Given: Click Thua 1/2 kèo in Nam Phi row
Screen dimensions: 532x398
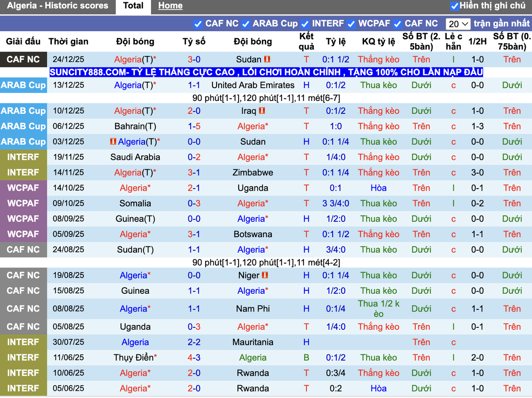Looking at the screenshot, I should [379, 309].
